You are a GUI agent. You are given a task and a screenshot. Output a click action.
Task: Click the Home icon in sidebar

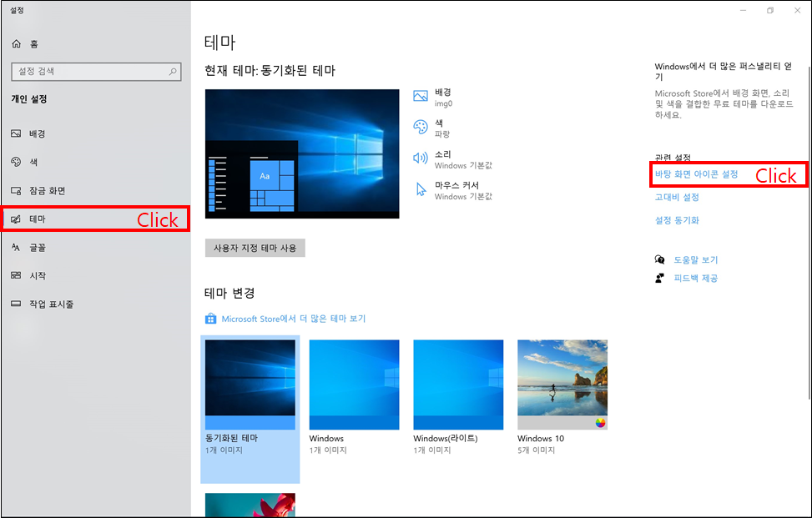click(x=17, y=44)
